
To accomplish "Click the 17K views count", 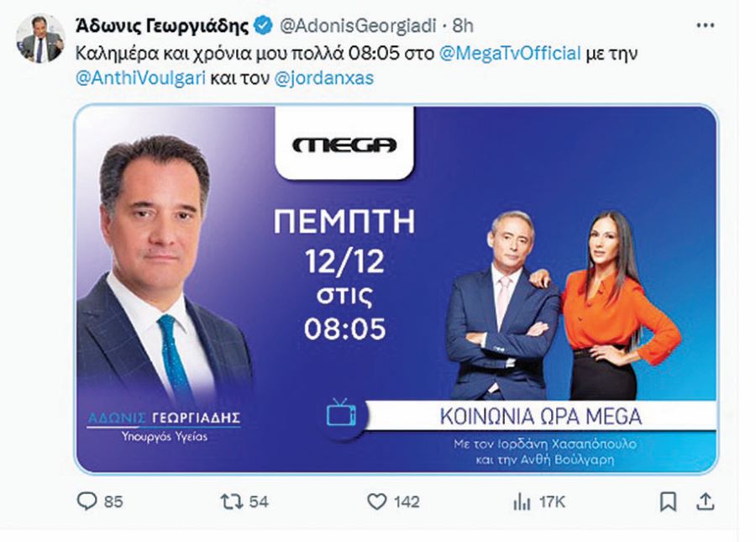I will coord(552,502).
